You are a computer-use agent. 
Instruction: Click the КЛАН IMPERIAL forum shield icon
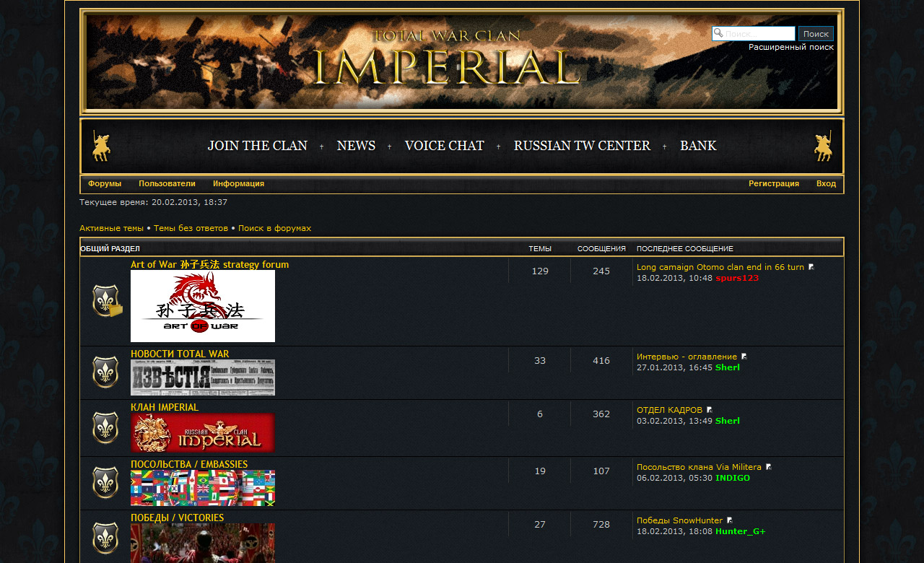pos(105,428)
